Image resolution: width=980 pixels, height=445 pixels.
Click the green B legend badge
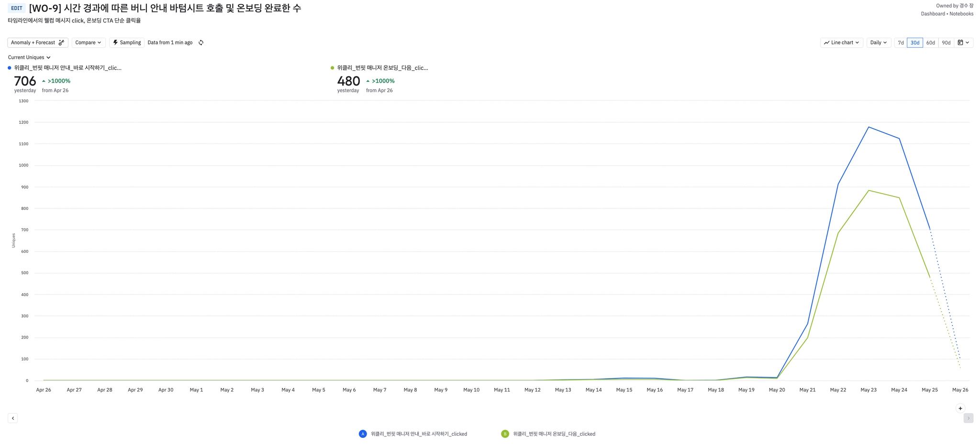tap(505, 434)
